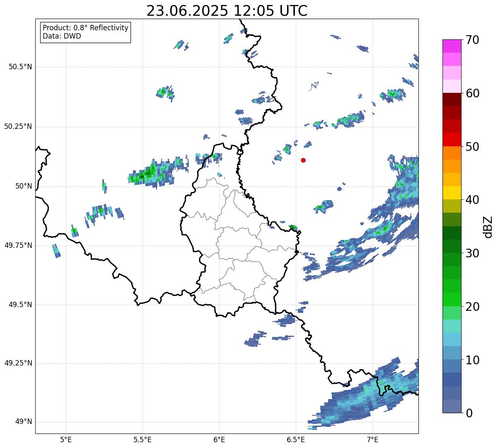Click the longitude label "6°E"
Viewport: 498px width, 448px height.
point(219,440)
